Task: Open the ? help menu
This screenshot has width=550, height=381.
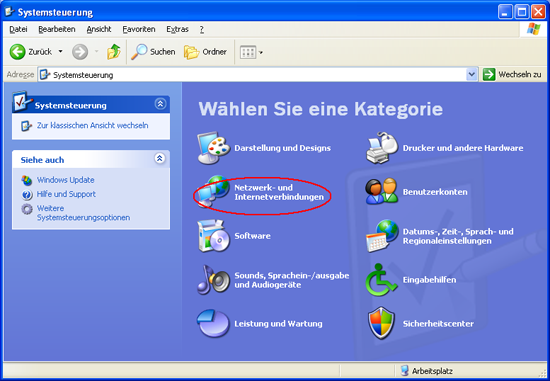Action: point(202,29)
